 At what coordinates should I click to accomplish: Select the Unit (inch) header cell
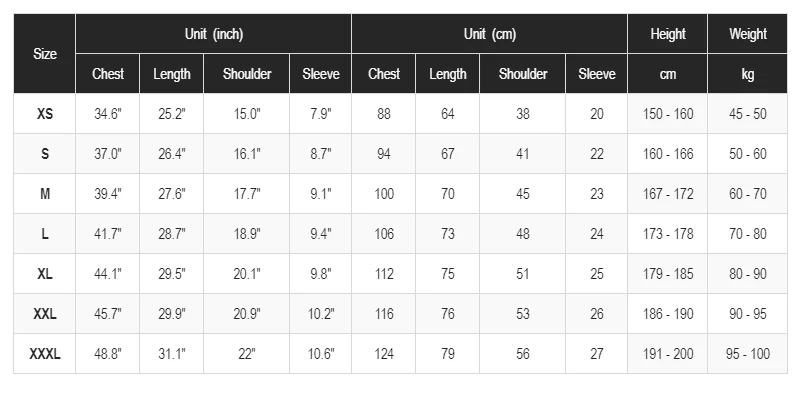(x=213, y=34)
